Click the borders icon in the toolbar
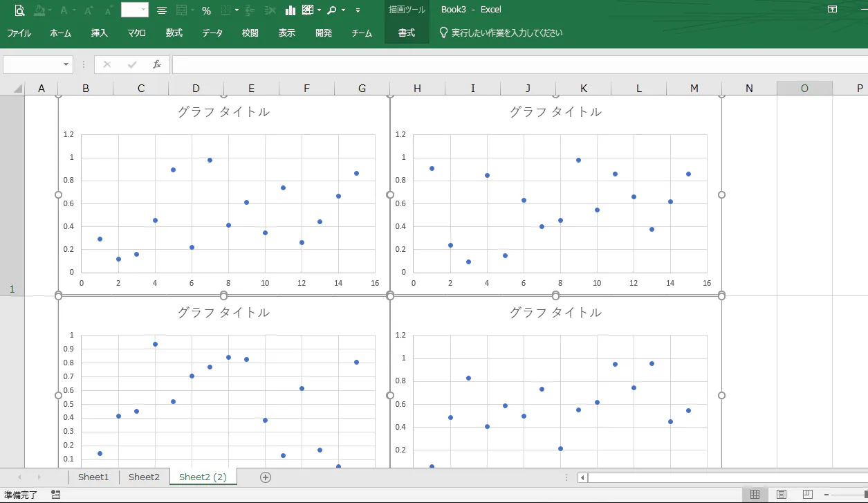 click(225, 10)
